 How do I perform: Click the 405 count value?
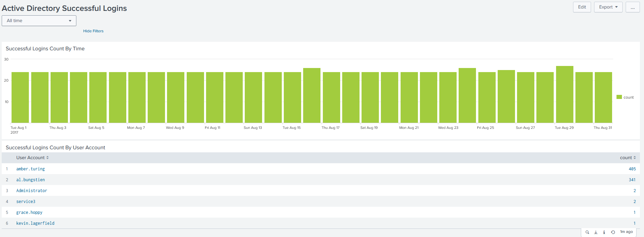pyautogui.click(x=632, y=169)
